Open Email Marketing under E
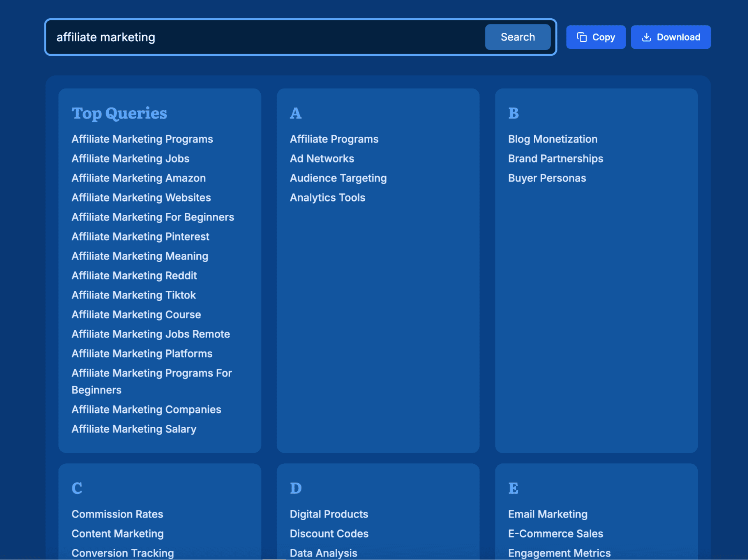 coord(547,514)
